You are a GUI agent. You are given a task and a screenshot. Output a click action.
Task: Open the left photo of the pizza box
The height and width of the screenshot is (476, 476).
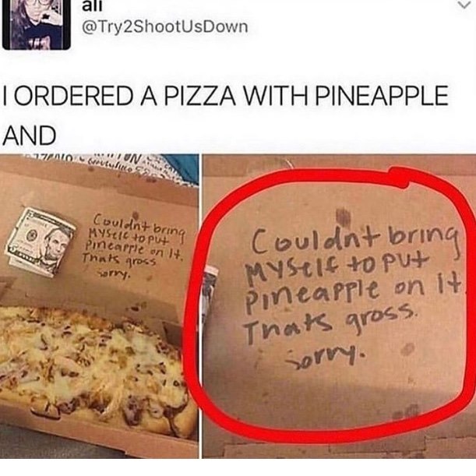click(99, 306)
